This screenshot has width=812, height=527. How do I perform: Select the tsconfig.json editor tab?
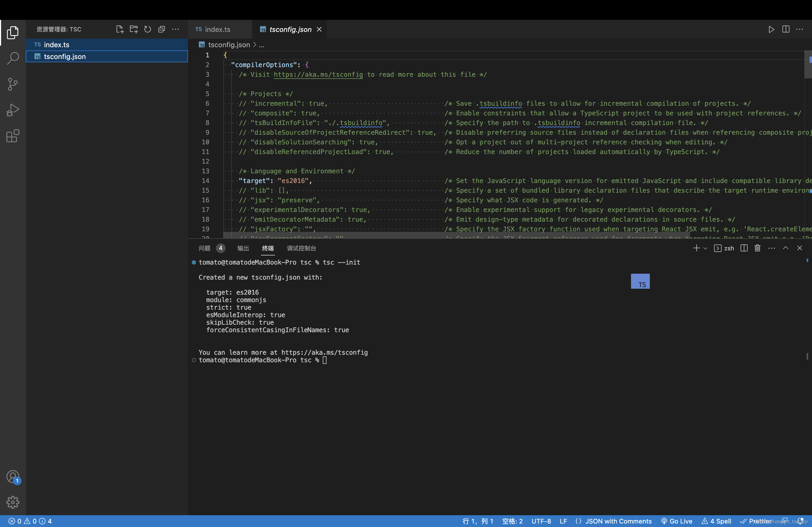click(290, 29)
